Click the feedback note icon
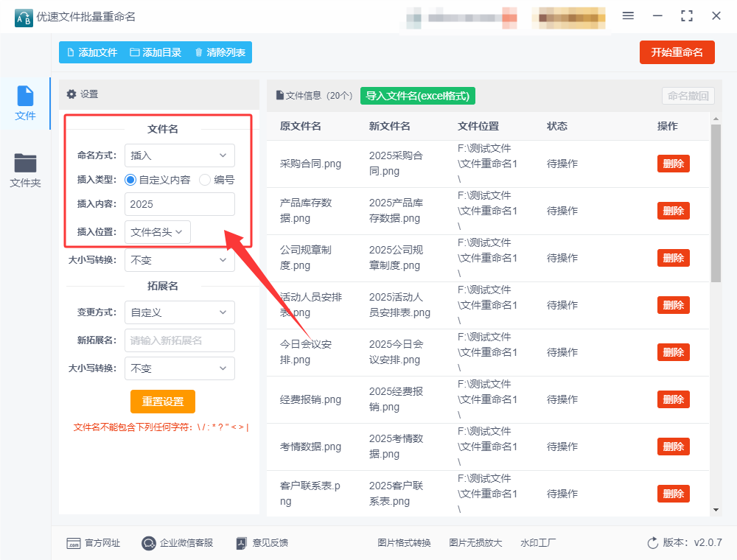The width and height of the screenshot is (737, 560). (241, 543)
